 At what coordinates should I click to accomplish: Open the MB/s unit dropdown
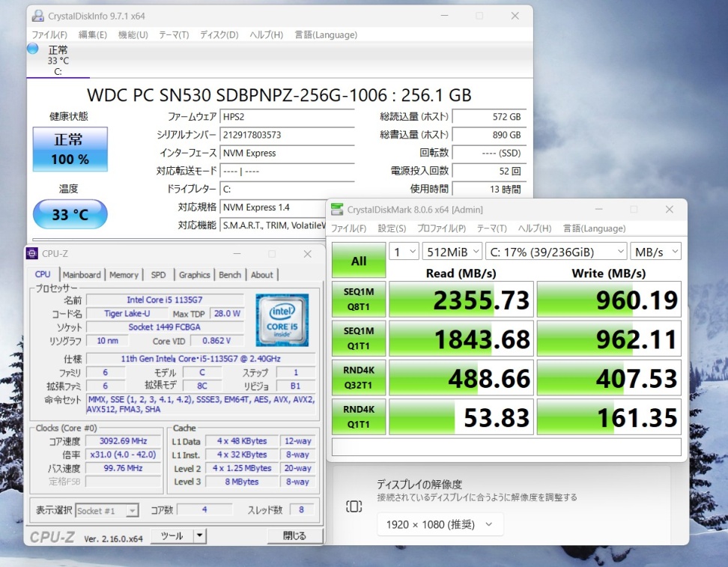pyautogui.click(x=655, y=251)
